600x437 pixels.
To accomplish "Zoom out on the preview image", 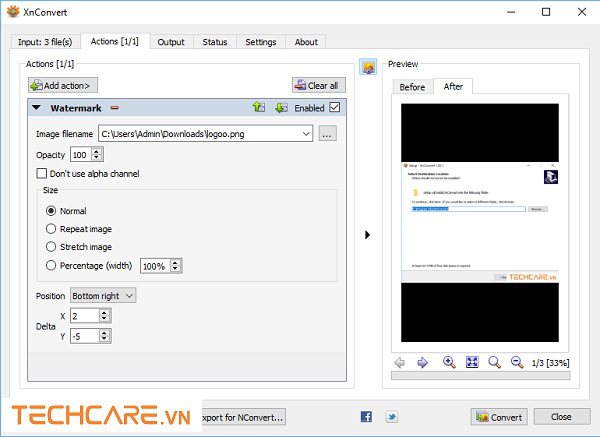I will pos(517,362).
